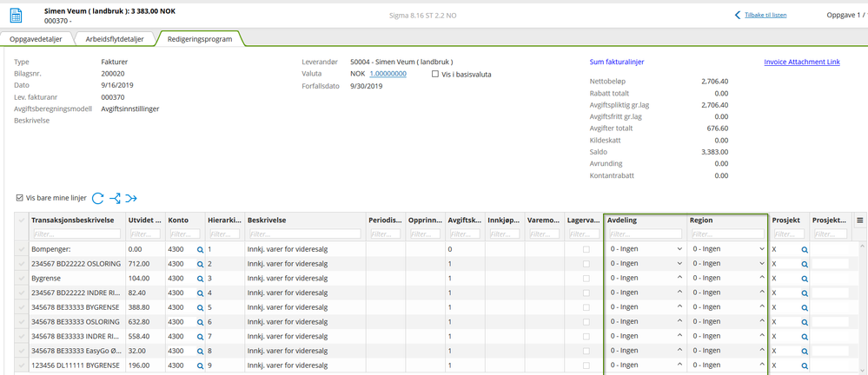This screenshot has height=375, width=868.
Task: Open Region dropdown in first row
Action: (761, 249)
